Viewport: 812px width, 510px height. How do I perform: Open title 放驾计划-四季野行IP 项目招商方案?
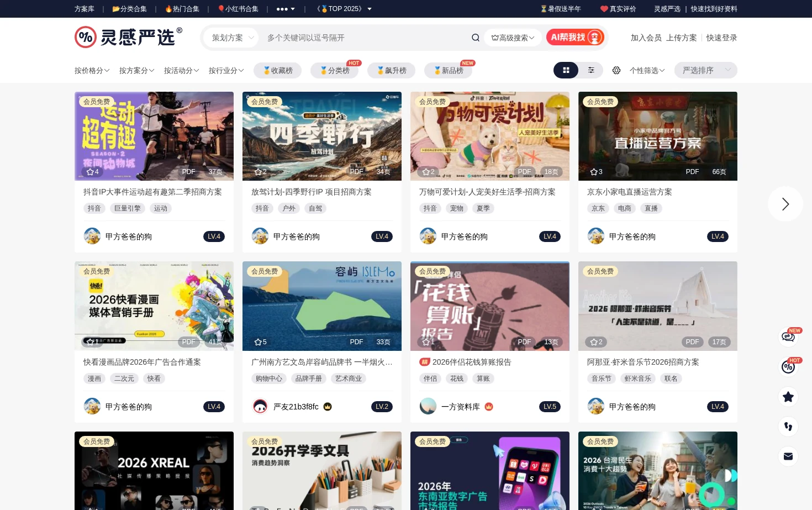coord(312,192)
